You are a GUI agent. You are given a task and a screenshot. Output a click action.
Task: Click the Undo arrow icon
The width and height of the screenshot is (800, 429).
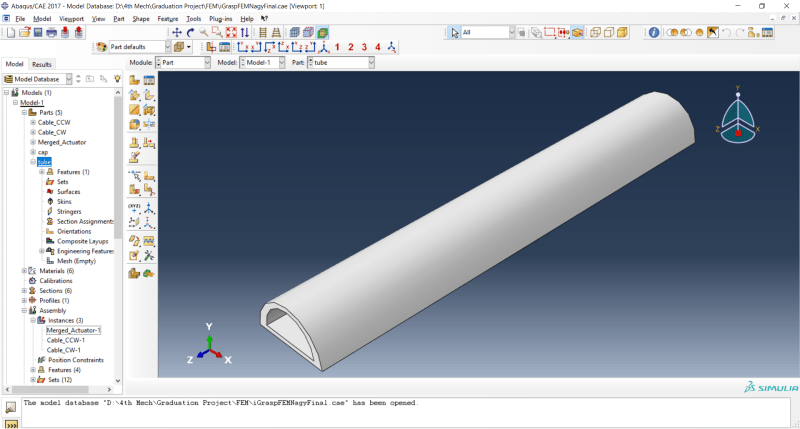point(727,33)
